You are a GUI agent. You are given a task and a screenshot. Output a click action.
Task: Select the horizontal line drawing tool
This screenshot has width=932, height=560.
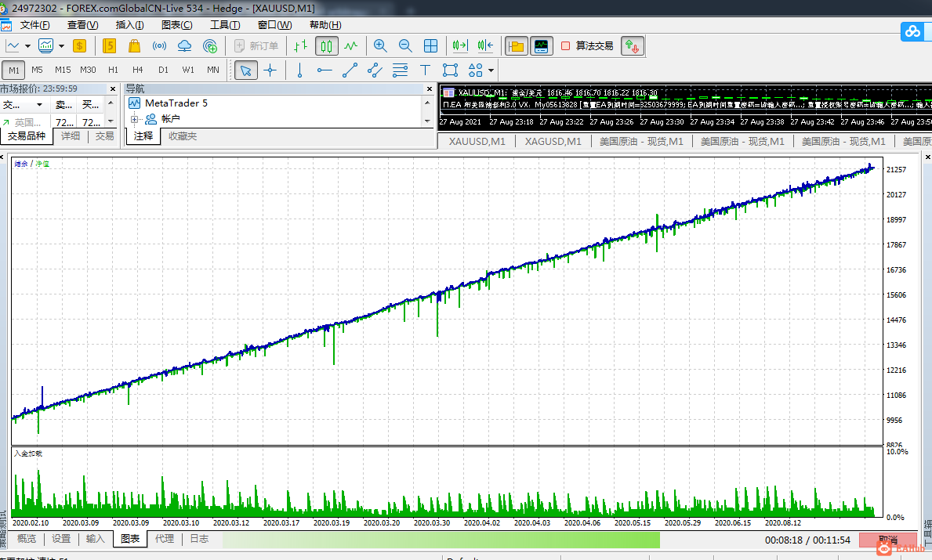coord(325,70)
